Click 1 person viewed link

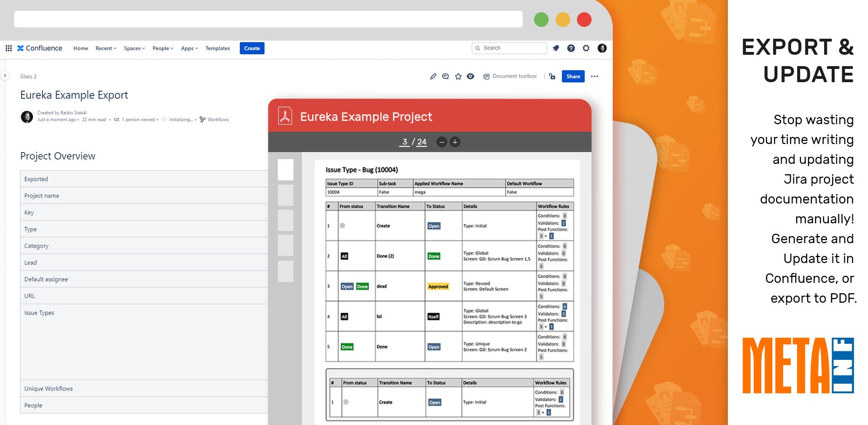click(x=138, y=119)
